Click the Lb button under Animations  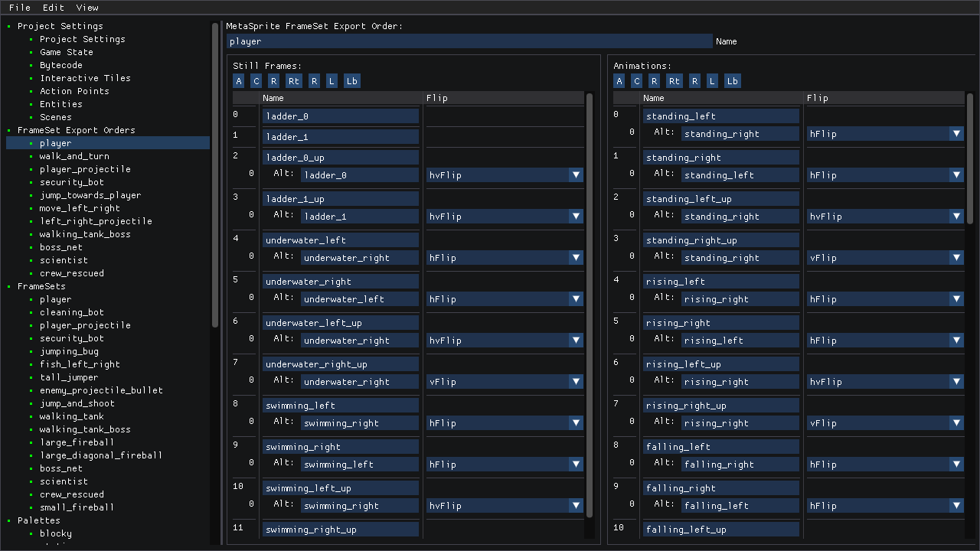click(732, 81)
